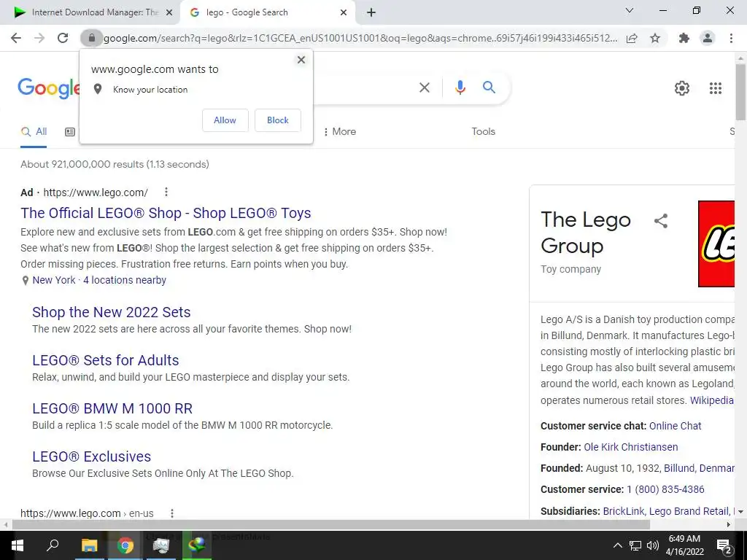Open Windows taskbar search

[53, 545]
